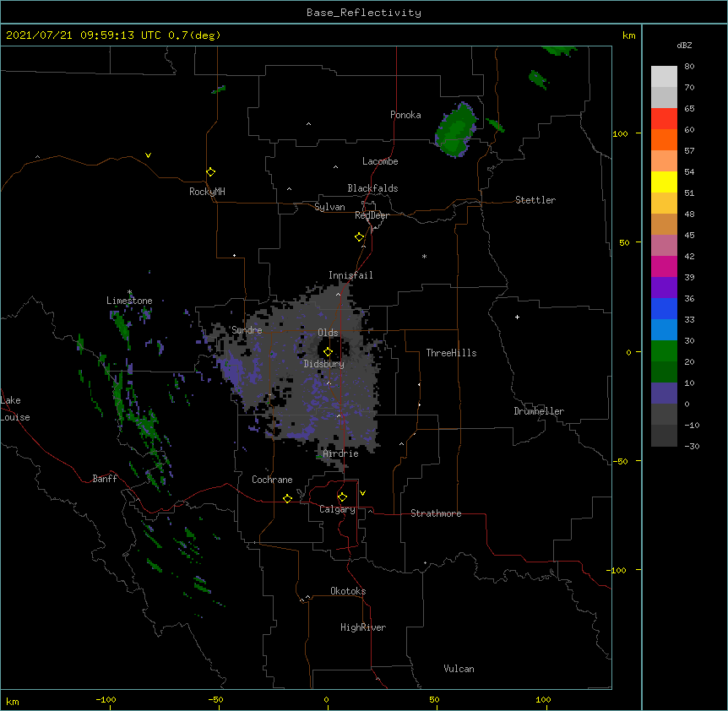Image resolution: width=728 pixels, height=711 pixels.
Task: Click the white caret marker near Okotoks
Action: tap(307, 597)
